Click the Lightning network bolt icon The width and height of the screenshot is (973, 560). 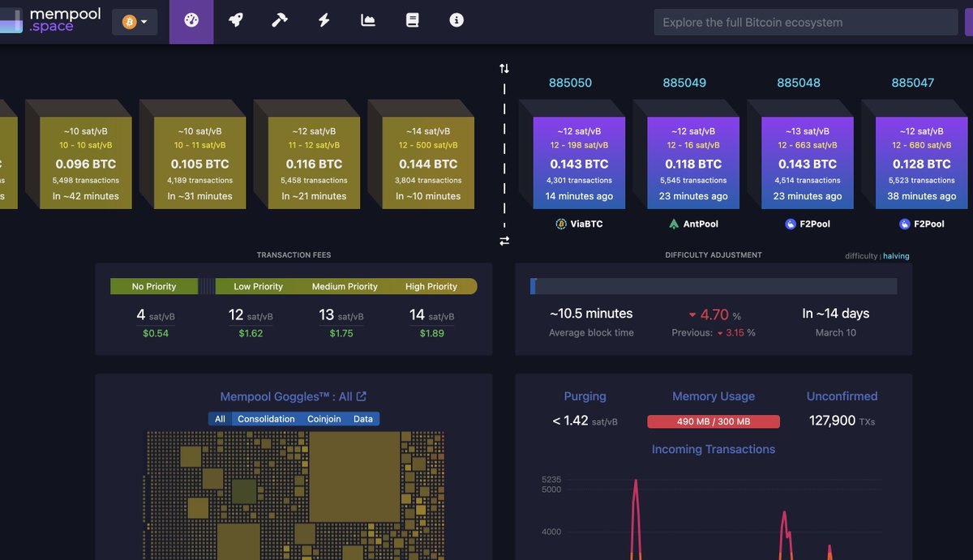324,22
